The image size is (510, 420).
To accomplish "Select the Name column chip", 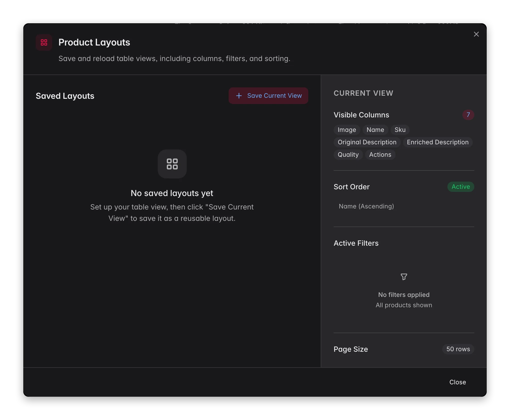I will [375, 130].
